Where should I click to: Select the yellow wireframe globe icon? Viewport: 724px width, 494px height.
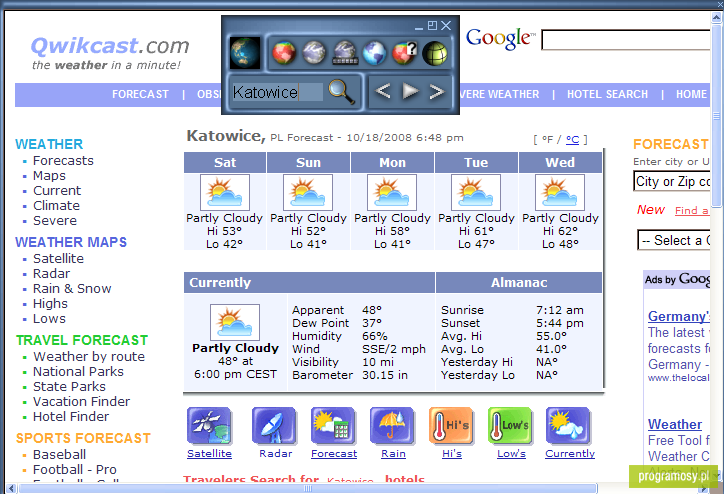pos(435,53)
